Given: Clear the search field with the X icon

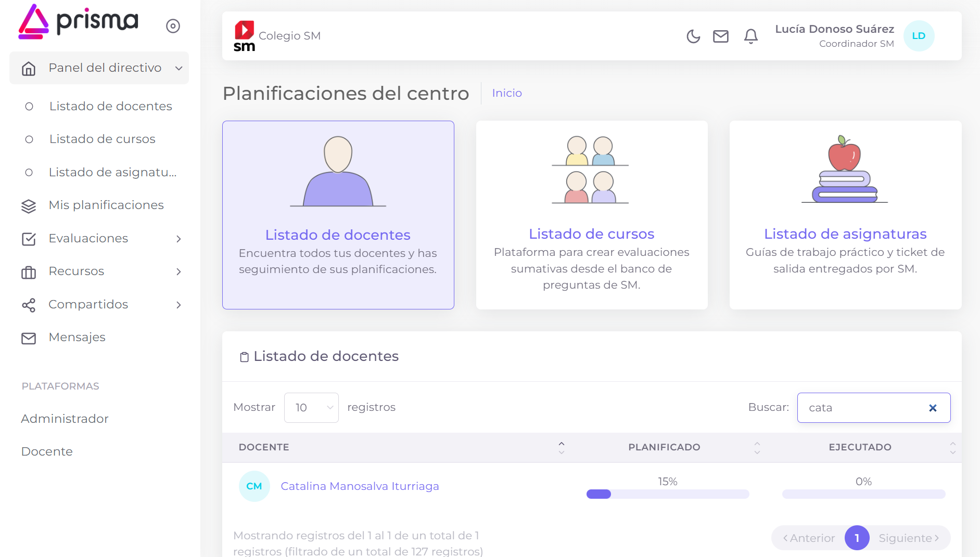Looking at the screenshot, I should [x=933, y=408].
